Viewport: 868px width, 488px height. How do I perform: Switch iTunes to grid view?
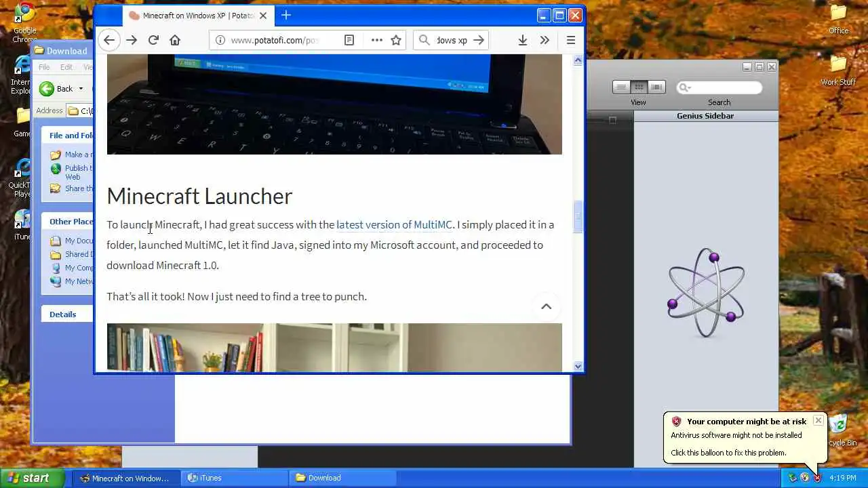click(639, 87)
